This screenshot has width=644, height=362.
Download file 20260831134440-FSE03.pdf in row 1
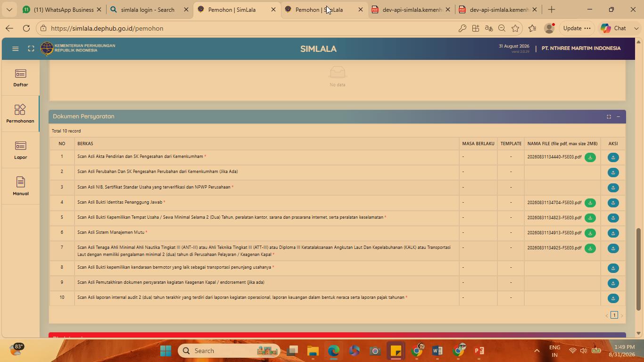point(590,157)
